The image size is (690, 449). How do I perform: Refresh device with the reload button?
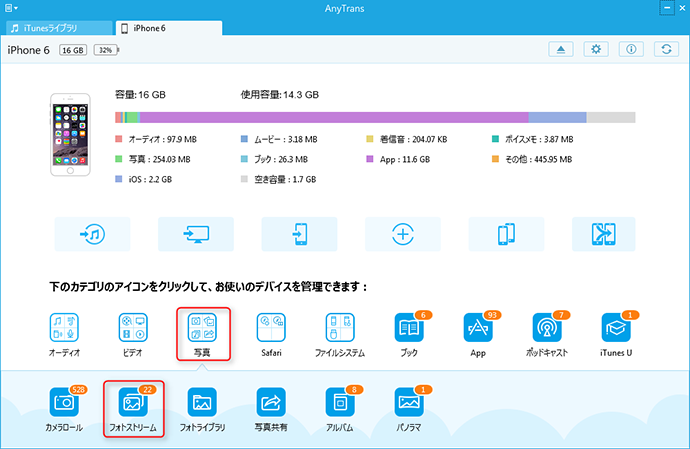pyautogui.click(x=666, y=49)
